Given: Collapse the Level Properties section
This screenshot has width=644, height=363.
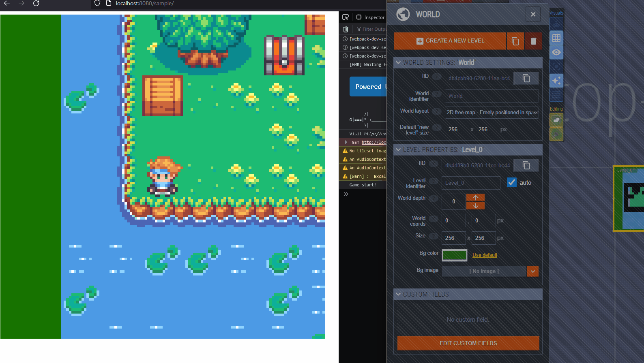Looking at the screenshot, I should point(398,149).
